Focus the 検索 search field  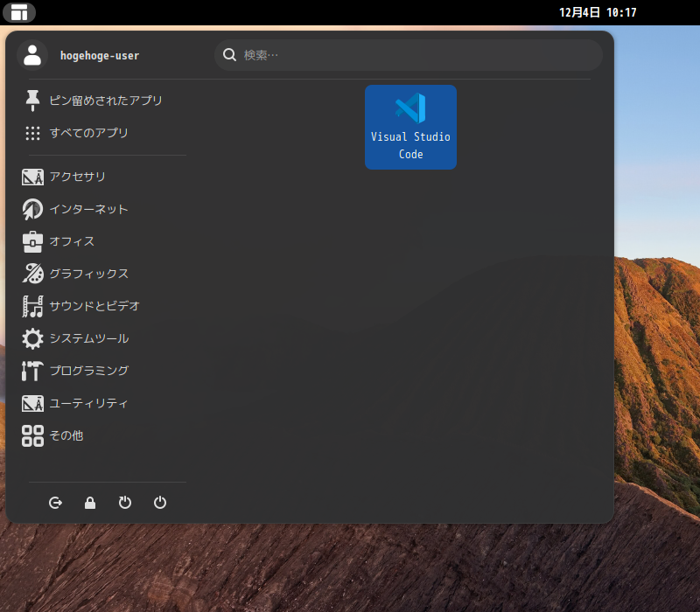[x=409, y=55]
